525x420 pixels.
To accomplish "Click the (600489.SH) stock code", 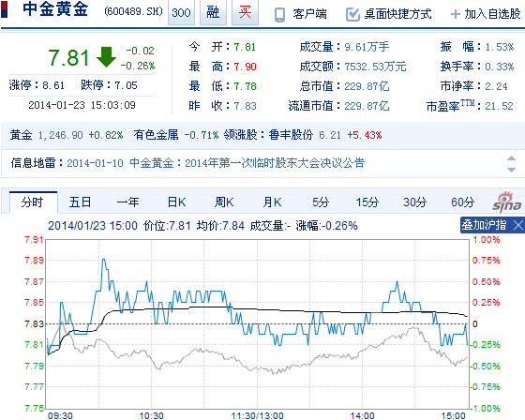I will 133,11.
